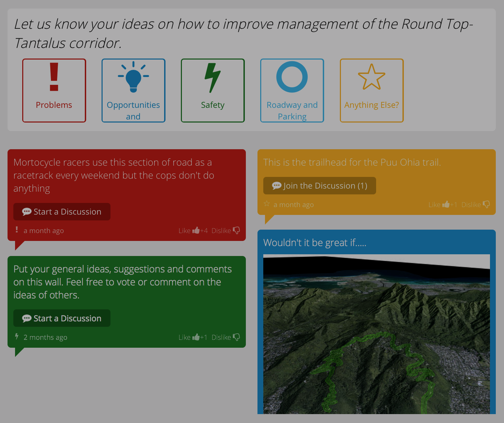Click the lightning bolt icon beside '2 months ago'
504x423 pixels.
click(17, 336)
